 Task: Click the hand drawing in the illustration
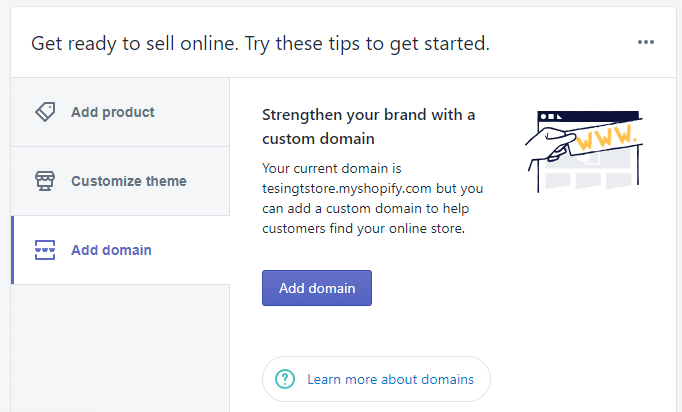click(548, 145)
